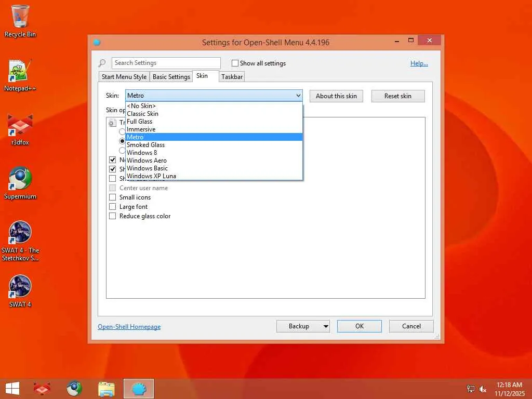Launch Supermium from the taskbar
The height and width of the screenshot is (399, 532).
pyautogui.click(x=74, y=389)
